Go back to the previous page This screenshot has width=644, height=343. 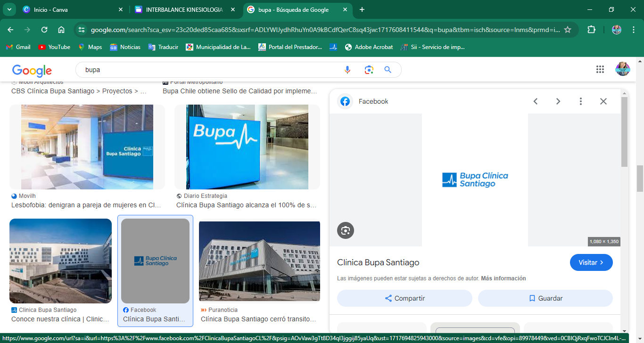[x=10, y=30]
